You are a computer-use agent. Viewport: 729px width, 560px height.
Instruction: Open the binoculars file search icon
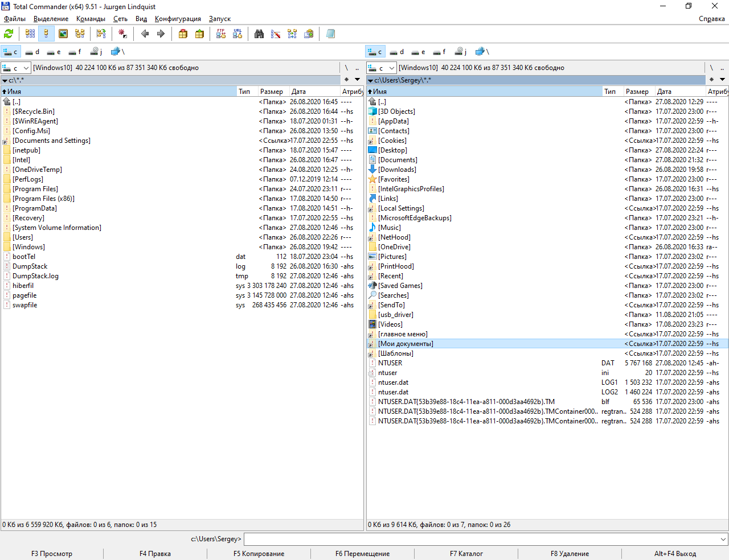259,34
